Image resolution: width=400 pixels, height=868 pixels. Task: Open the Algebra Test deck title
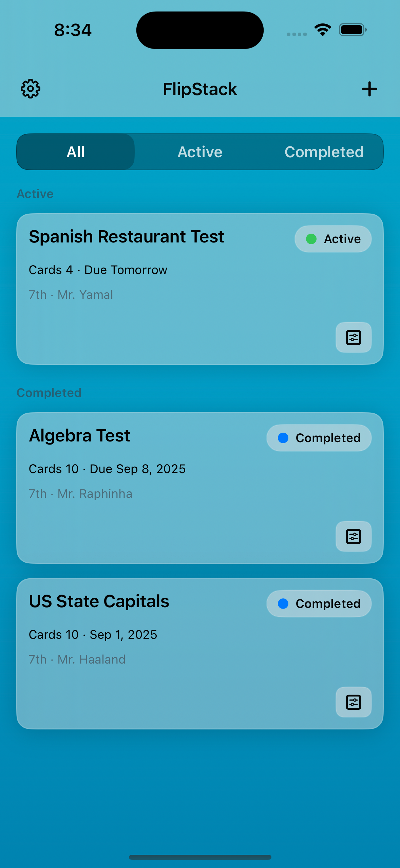79,436
